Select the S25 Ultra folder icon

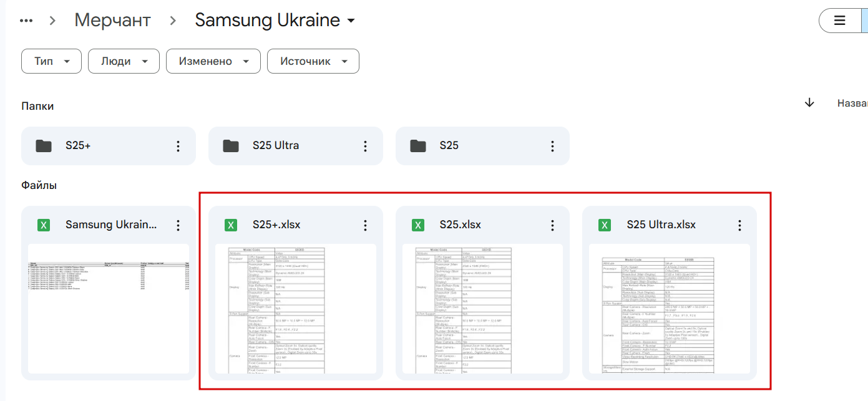231,146
